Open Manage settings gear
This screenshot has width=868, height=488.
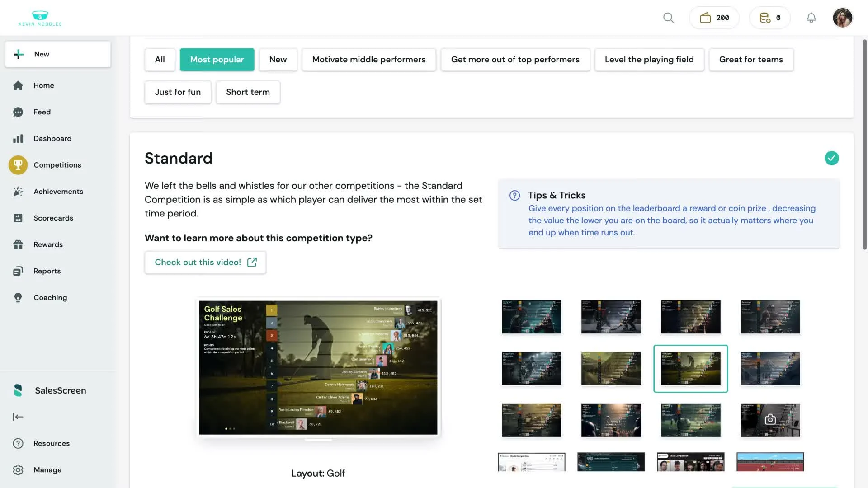(18, 470)
